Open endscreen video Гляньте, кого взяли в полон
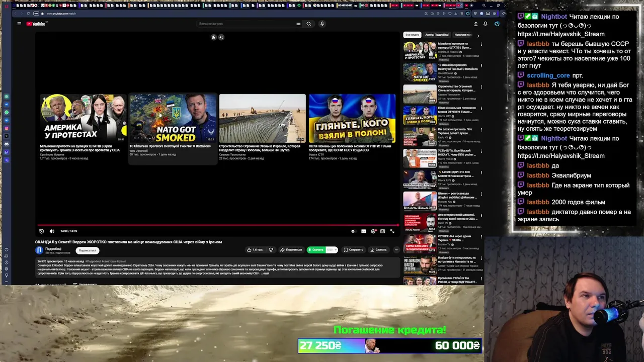644x362 pixels. tap(352, 118)
